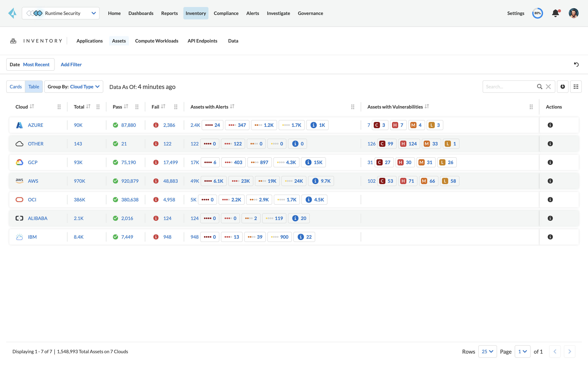Open the Compliance menu
The image size is (588, 367).
[226, 13]
